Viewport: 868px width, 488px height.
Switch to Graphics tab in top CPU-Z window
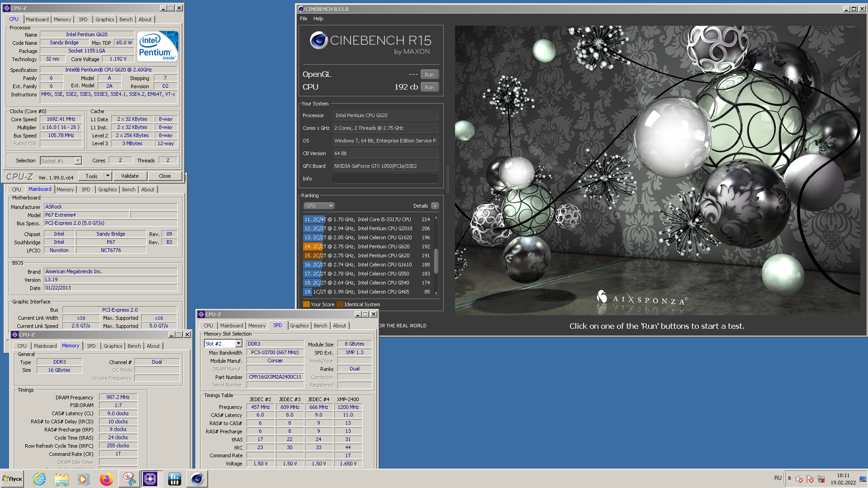(105, 19)
